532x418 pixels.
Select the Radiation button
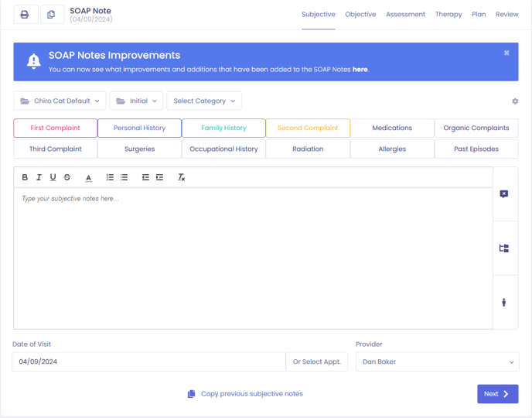click(x=308, y=149)
